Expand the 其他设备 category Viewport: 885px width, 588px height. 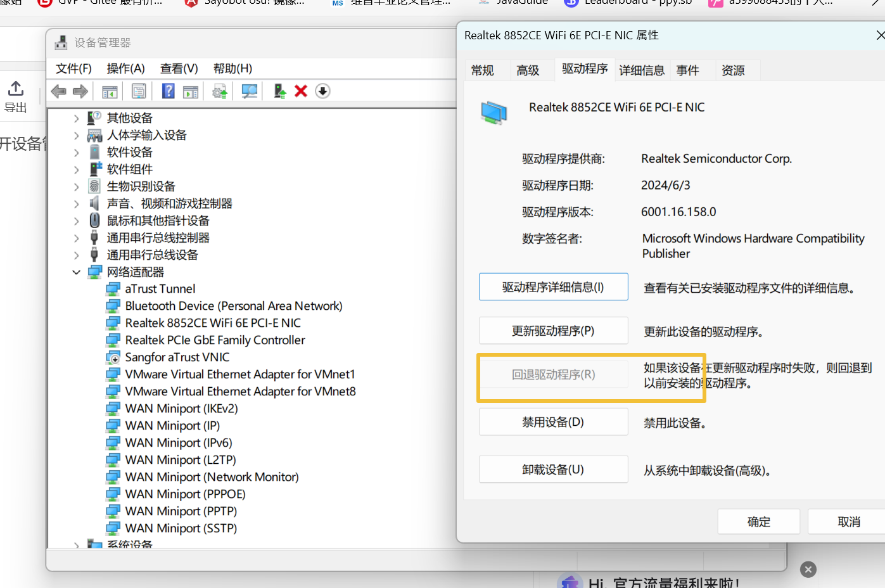tap(77, 118)
